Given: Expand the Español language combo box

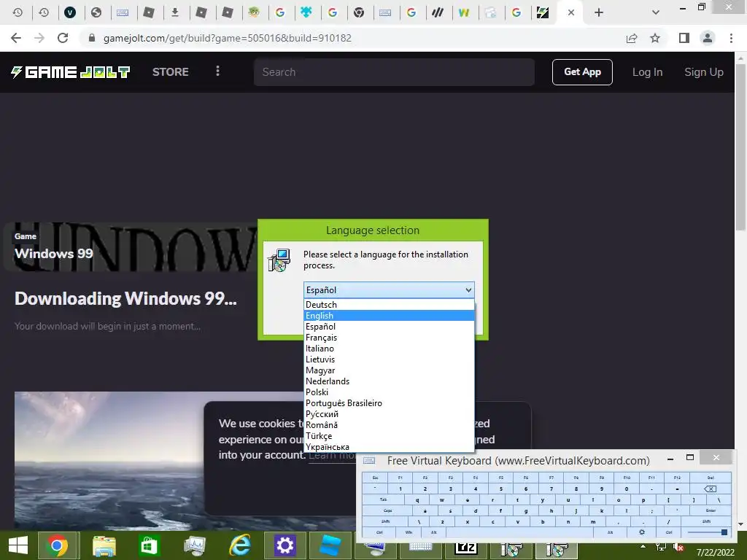Looking at the screenshot, I should coord(390,290).
